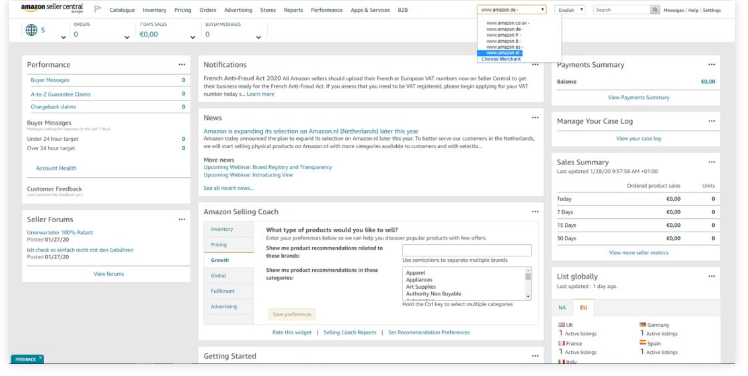The width and height of the screenshot is (748, 376).
Task: Switch to the Selling Coach Fulfilment tab
Action: (229, 291)
